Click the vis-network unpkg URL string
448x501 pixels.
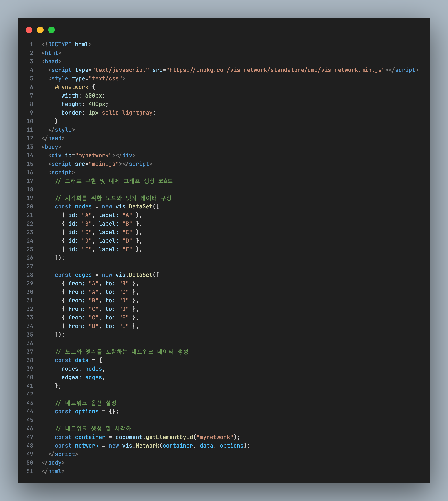275,70
